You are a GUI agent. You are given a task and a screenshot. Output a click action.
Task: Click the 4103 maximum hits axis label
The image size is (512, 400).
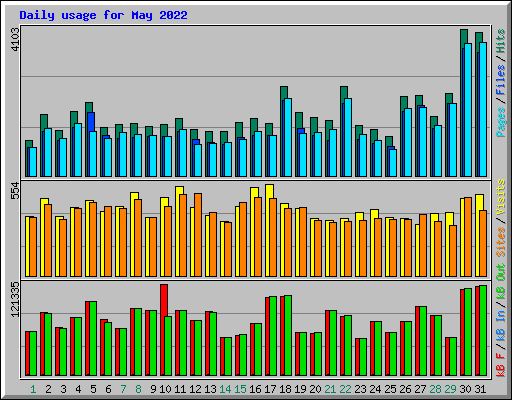pyautogui.click(x=16, y=39)
